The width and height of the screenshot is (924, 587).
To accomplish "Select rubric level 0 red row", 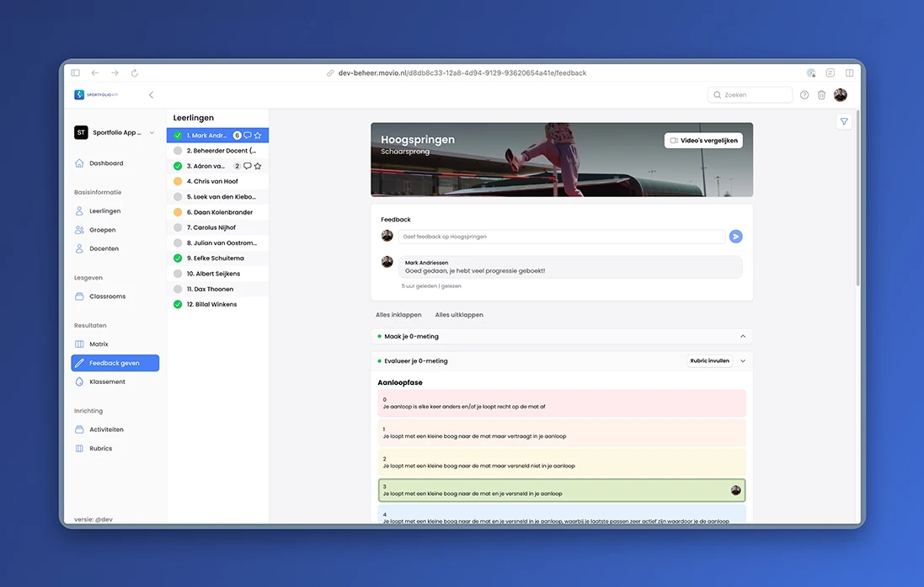I will (562, 403).
